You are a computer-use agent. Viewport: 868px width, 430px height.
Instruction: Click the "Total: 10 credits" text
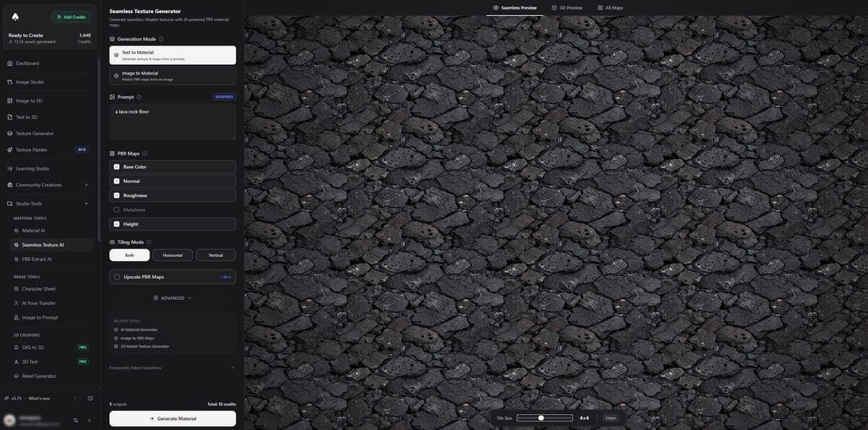coord(222,404)
